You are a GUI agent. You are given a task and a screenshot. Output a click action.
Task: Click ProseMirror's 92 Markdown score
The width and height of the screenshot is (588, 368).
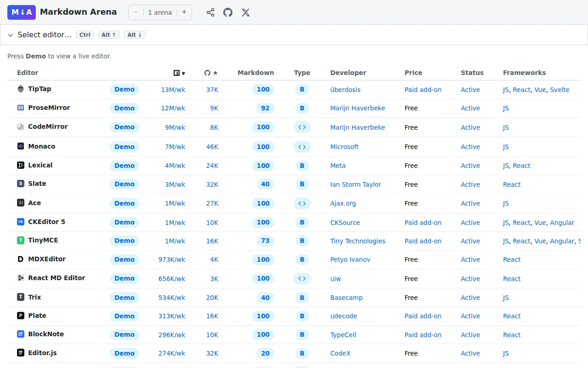point(265,108)
